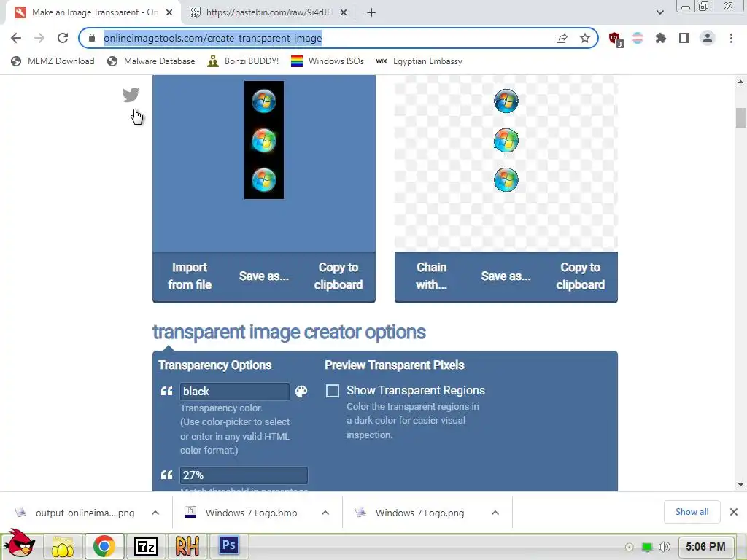Screen dimensions: 747x560
Task: Open the MEMZ Download bookmark
Action: (53, 61)
